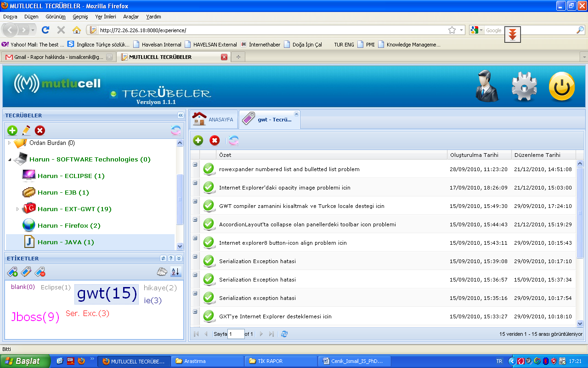Refresh the Tecrübeler tree panel
Image resolution: width=588 pixels, height=368 pixels.
click(x=176, y=131)
